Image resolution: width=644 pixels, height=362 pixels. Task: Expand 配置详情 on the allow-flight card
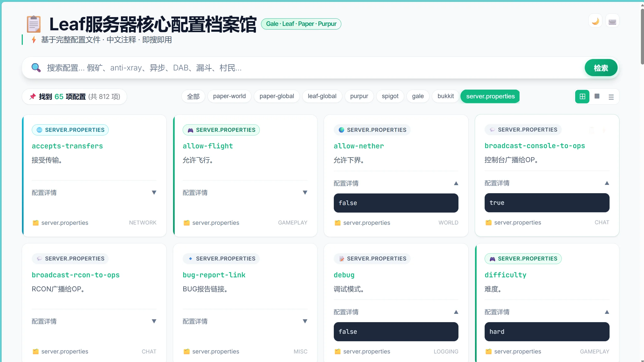245,193
